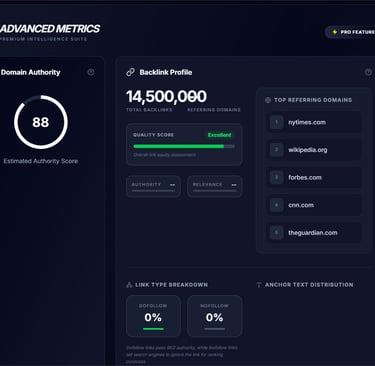This screenshot has height=366, width=375.
Task: Click rank number 2 badge beside wikipedia.org
Action: tap(276, 150)
